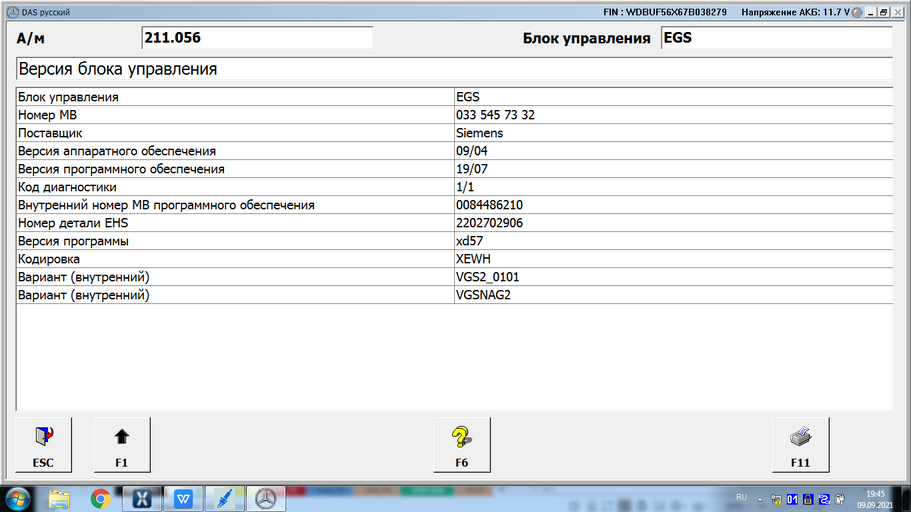Viewport: 911px width, 512px height.
Task: Select software version value 19/07
Action: point(472,169)
